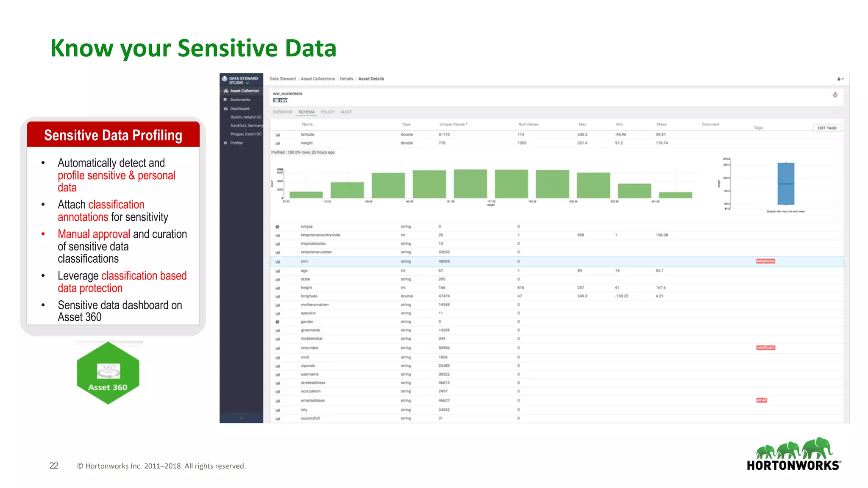Screen dimensions: 868x488
Task: Click chart icon beside height row
Action: (278, 288)
